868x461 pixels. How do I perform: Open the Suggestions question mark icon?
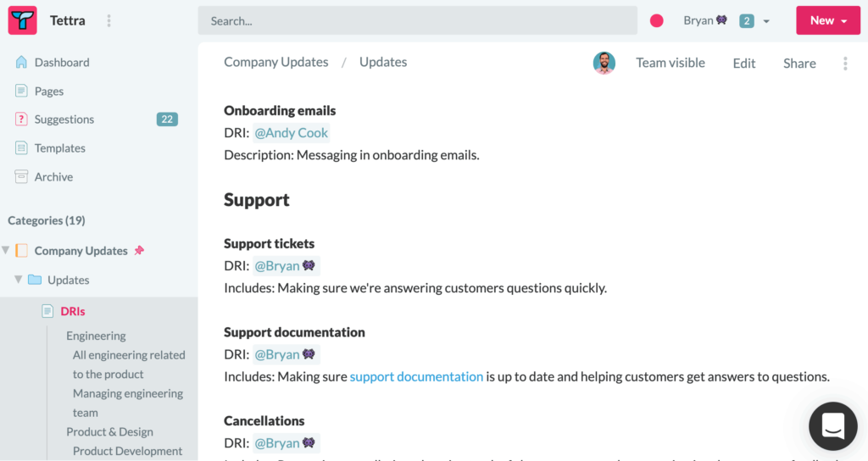tap(21, 119)
